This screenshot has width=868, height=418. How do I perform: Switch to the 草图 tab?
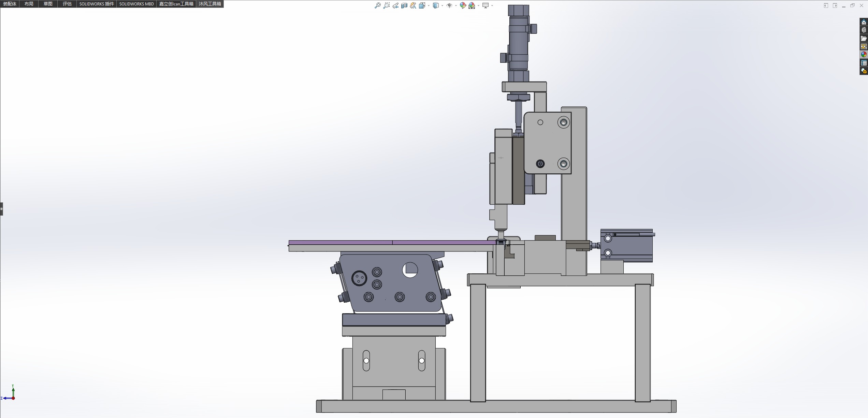(48, 4)
